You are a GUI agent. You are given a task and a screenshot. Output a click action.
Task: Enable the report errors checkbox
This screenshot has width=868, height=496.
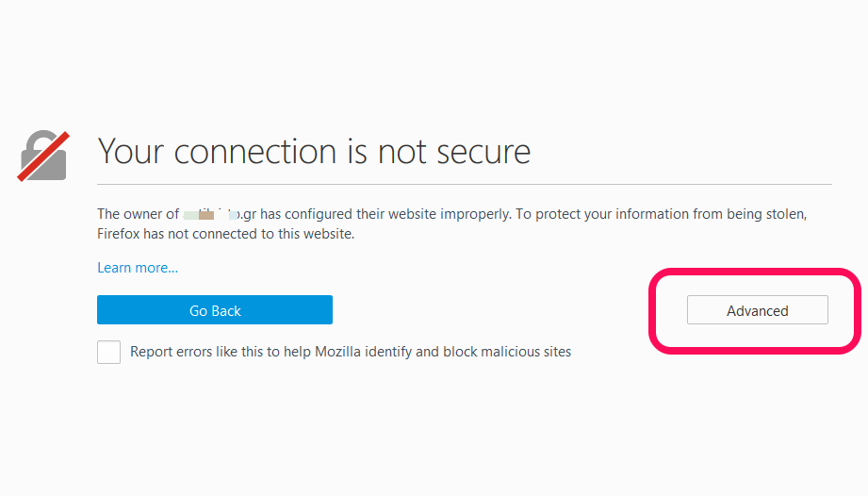109,352
